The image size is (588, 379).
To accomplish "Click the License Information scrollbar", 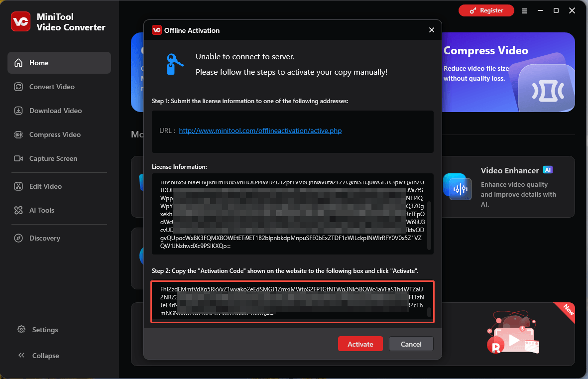I will tap(429, 226).
